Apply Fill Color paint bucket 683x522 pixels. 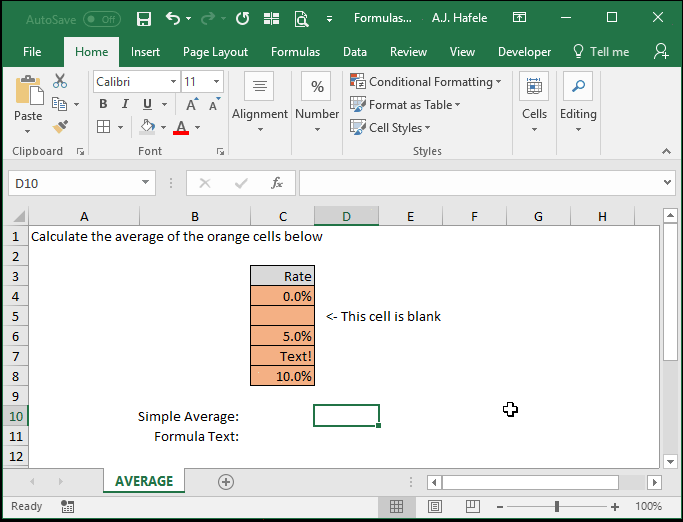click(x=147, y=127)
